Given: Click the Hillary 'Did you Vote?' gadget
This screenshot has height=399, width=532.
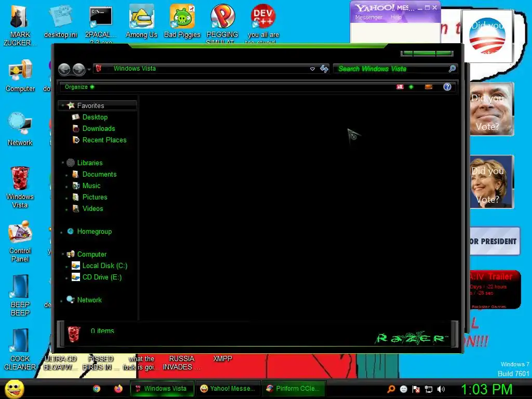Looking at the screenshot, I should tap(491, 182).
